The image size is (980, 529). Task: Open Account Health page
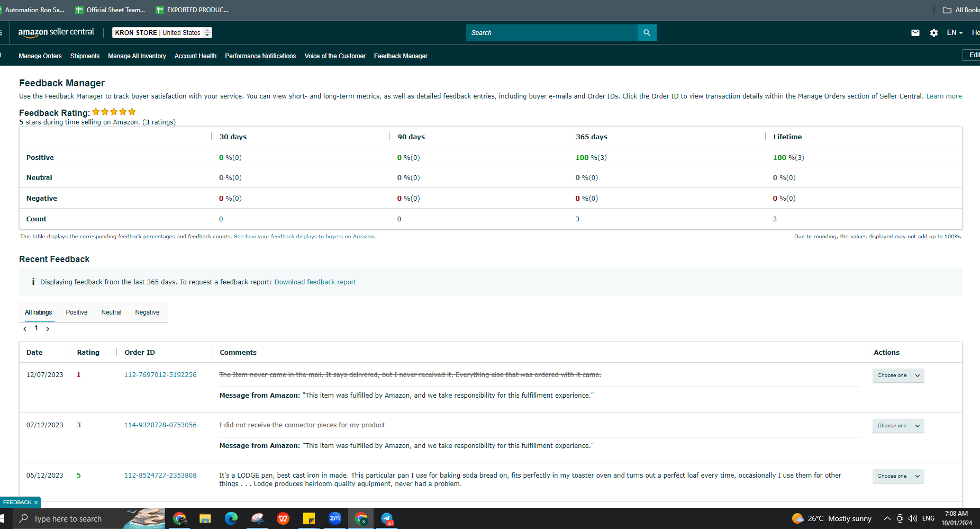point(195,56)
